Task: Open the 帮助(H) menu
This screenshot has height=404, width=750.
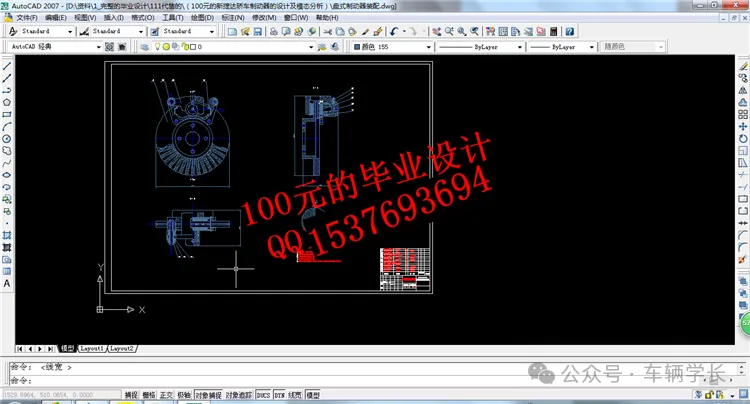Action: tap(327, 18)
